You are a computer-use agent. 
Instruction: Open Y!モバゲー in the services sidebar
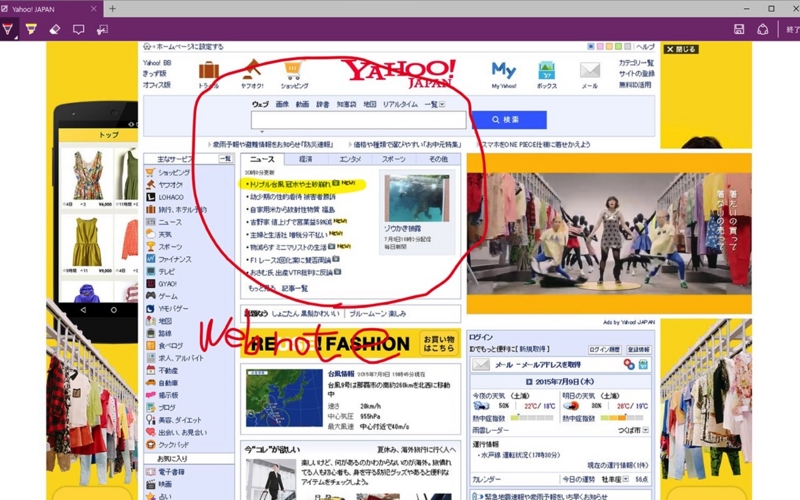click(x=173, y=309)
